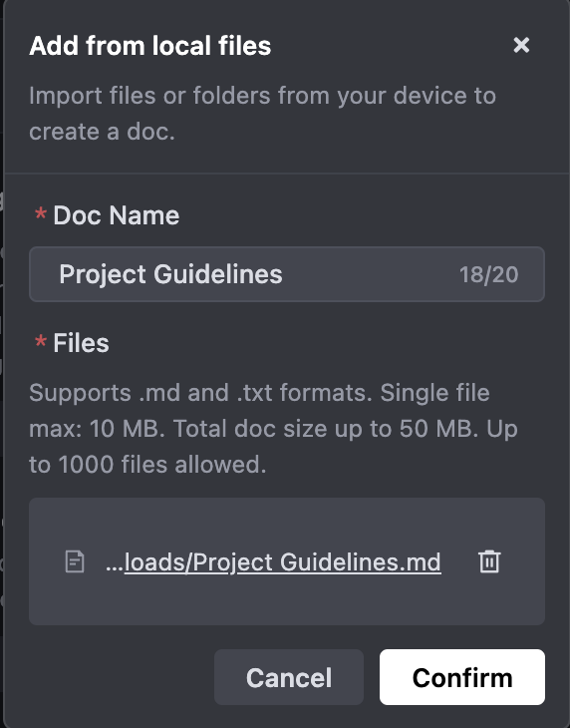Click the Supports .md and .txt formats hint

point(201,393)
